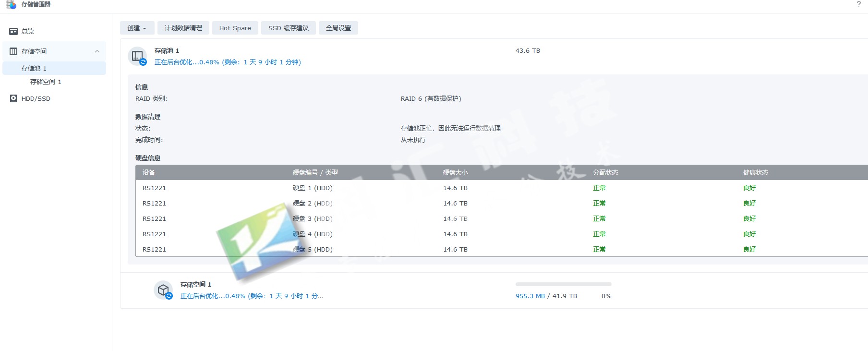Click the 健康状态 column header
The width and height of the screenshot is (868, 351).
(x=756, y=172)
